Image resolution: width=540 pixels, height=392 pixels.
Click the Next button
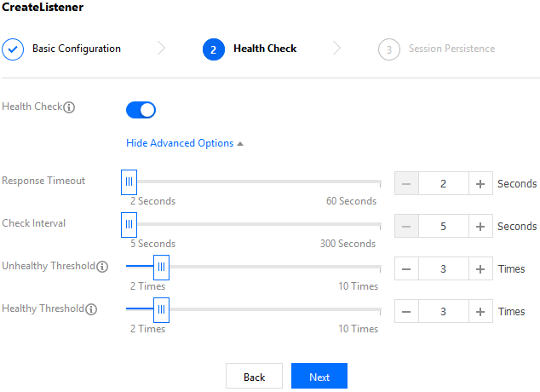click(x=319, y=377)
